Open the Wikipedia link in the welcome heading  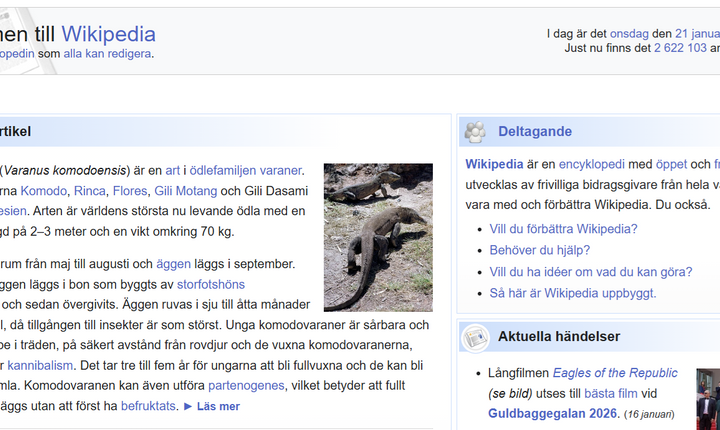coord(107,33)
